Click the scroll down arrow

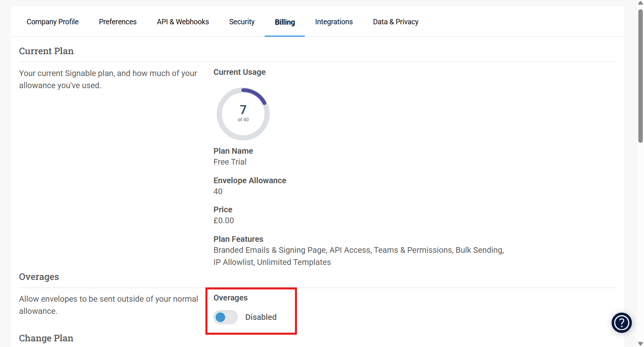640,344
